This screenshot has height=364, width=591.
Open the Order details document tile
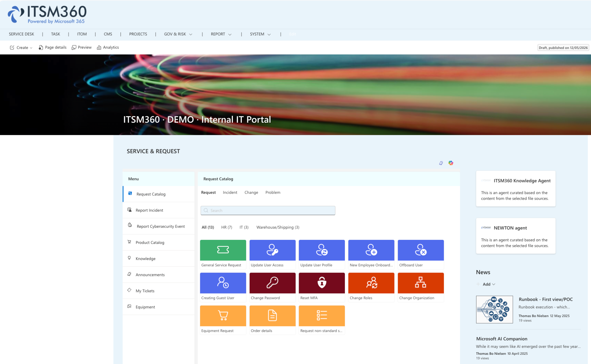[272, 320]
